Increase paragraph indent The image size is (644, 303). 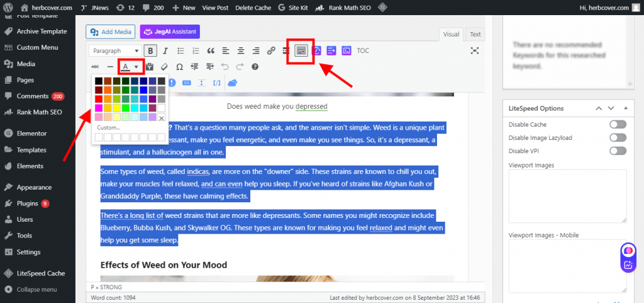click(x=210, y=67)
